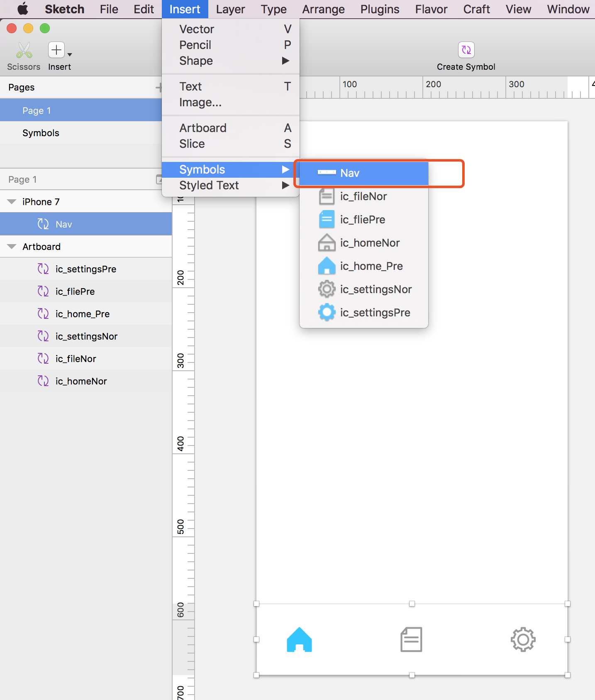Select the ic_home_Pre layer
The image size is (595, 700).
(x=86, y=314)
